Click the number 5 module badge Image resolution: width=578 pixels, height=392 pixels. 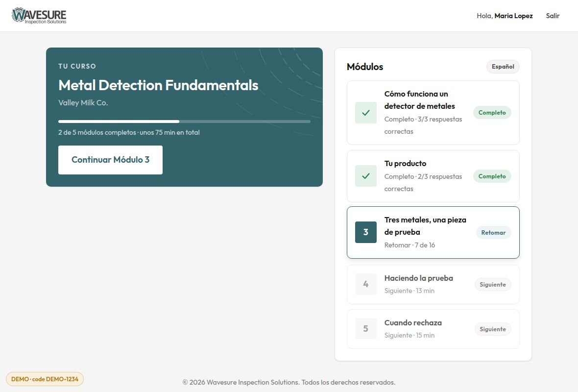tap(366, 329)
